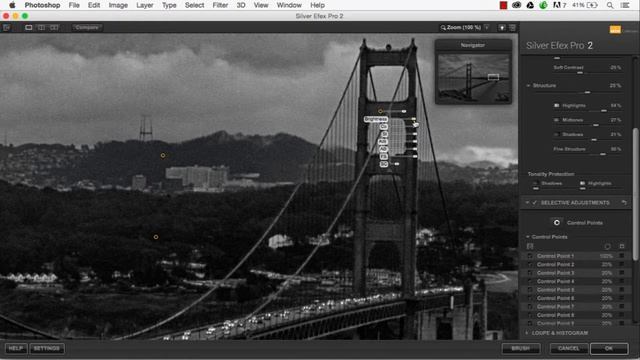Screen dimensions: 640x360
Task: Open the Creative Cloud menu bar icon
Action: (516, 5)
